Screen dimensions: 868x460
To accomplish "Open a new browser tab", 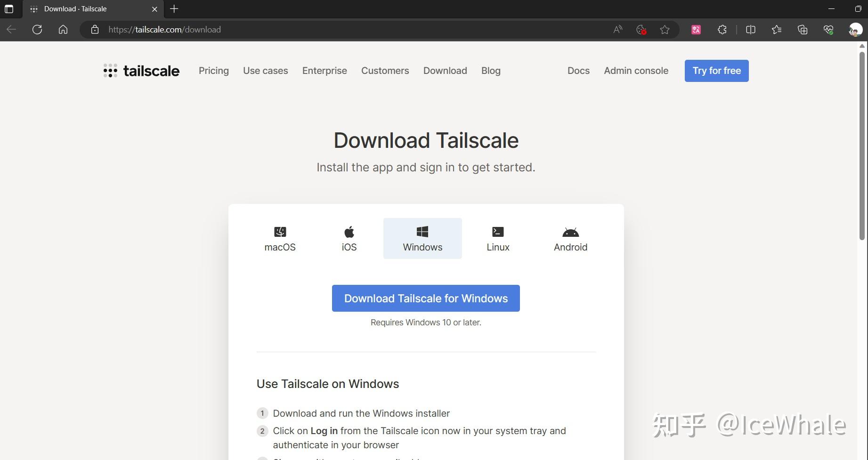I will point(174,9).
